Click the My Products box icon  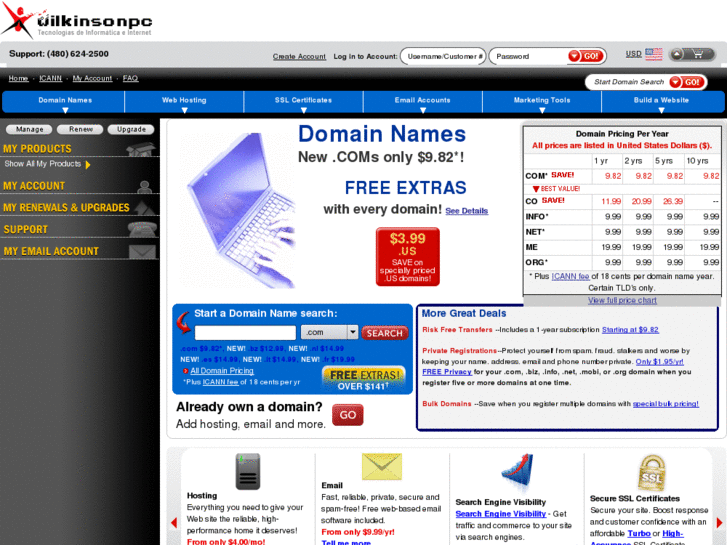click(x=140, y=149)
